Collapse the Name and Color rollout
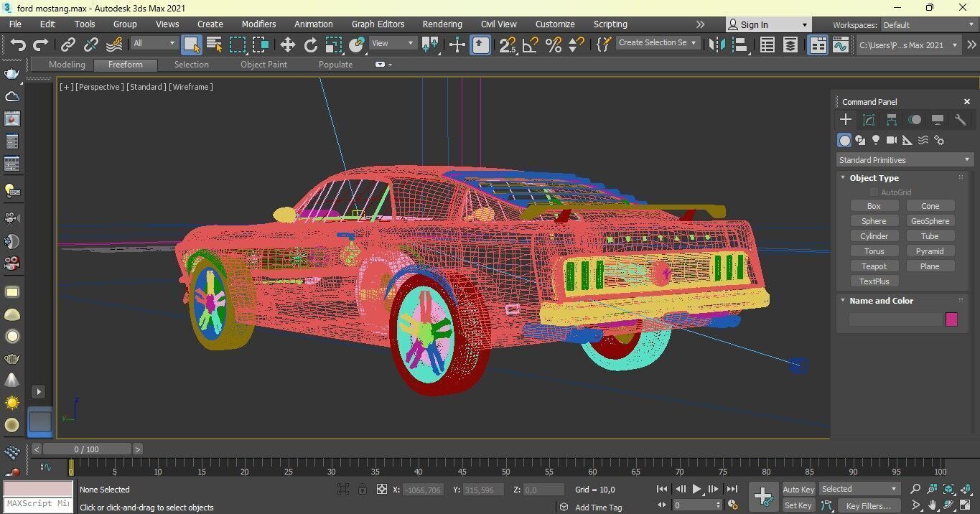The image size is (980, 514). pos(881,301)
